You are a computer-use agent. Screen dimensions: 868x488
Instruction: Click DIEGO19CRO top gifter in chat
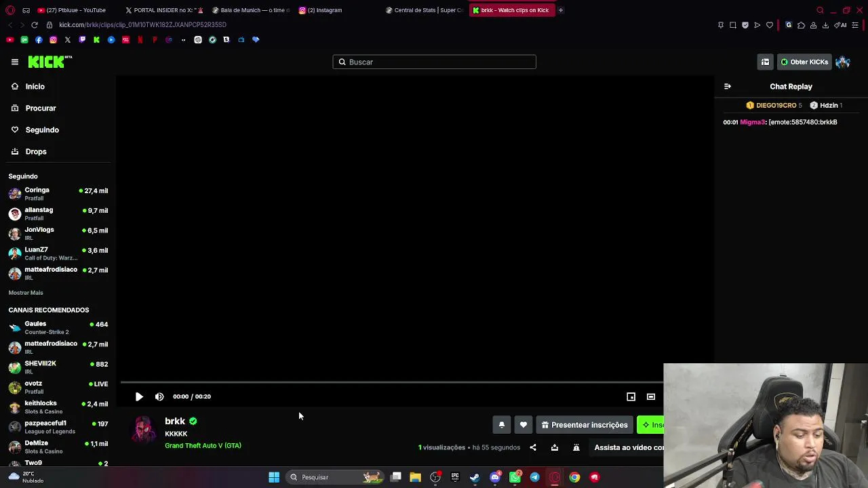click(774, 105)
